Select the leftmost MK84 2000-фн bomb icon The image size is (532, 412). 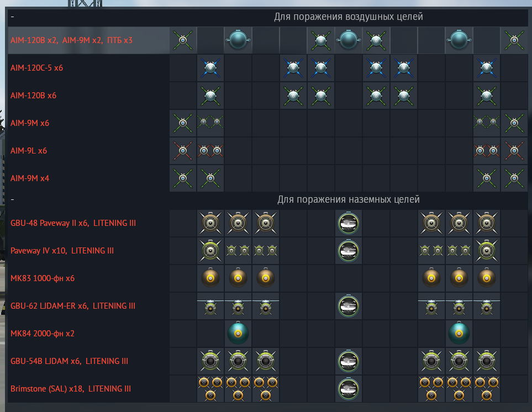tap(238, 334)
